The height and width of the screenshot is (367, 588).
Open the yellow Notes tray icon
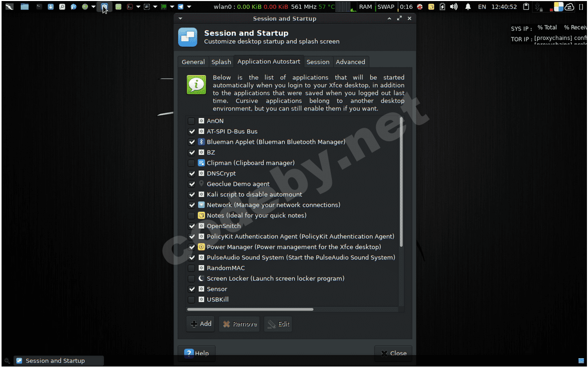pyautogui.click(x=431, y=7)
